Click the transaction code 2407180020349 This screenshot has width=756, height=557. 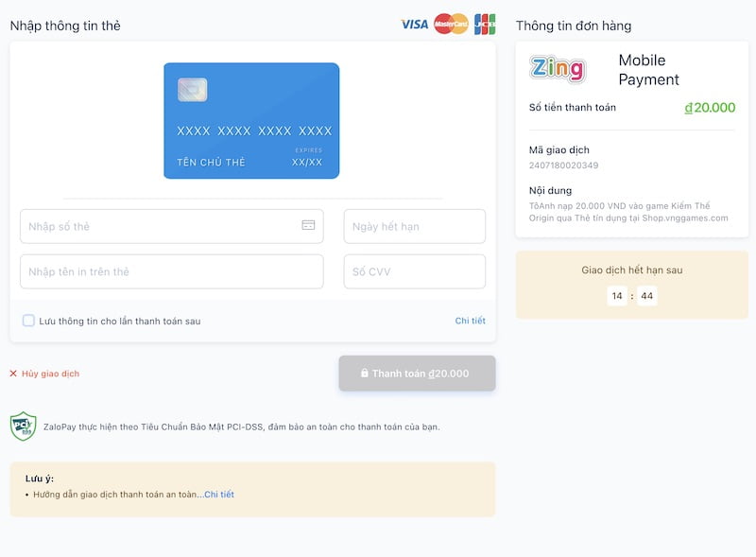click(563, 165)
